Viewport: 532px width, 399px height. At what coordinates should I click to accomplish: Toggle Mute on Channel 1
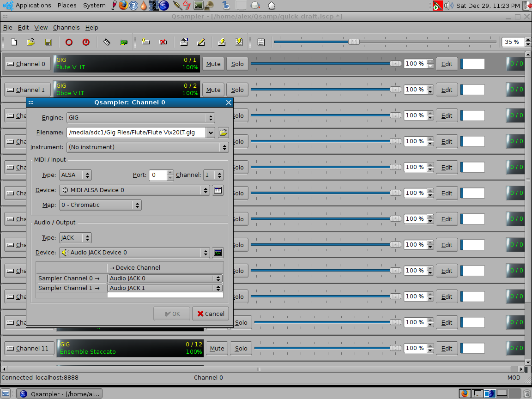point(213,90)
